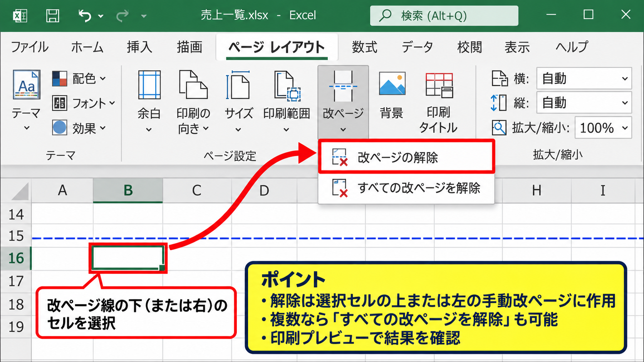Open the 印刷の向き orientation menu
This screenshot has height=362, width=644.
pyautogui.click(x=193, y=102)
